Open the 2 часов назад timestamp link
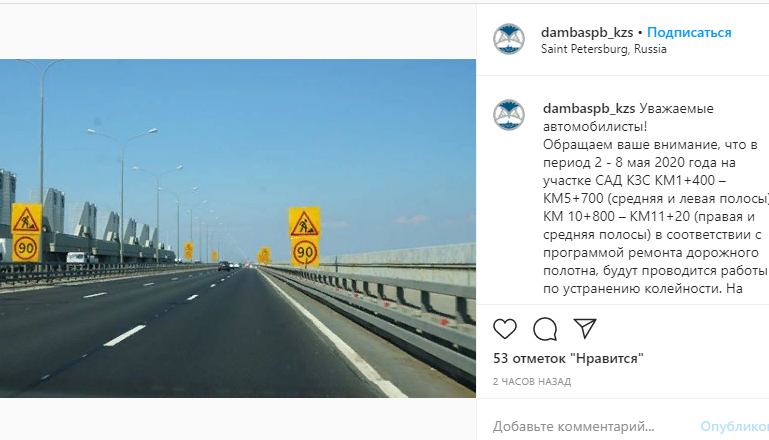Image resolution: width=769 pixels, height=440 pixels. click(x=532, y=382)
